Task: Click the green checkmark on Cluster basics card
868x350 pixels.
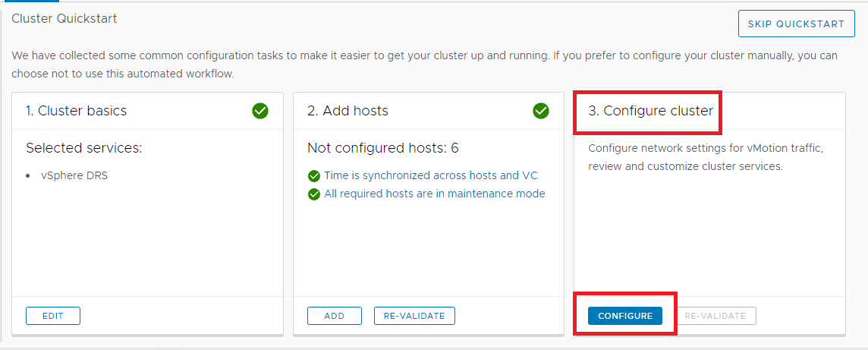Action: pyautogui.click(x=260, y=111)
